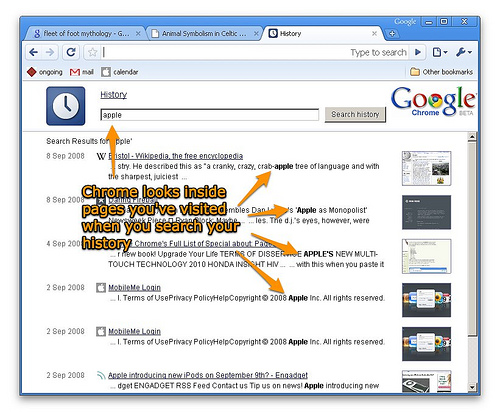Open the ongoing bookmark
This screenshot has height=412, width=500.
point(45,72)
